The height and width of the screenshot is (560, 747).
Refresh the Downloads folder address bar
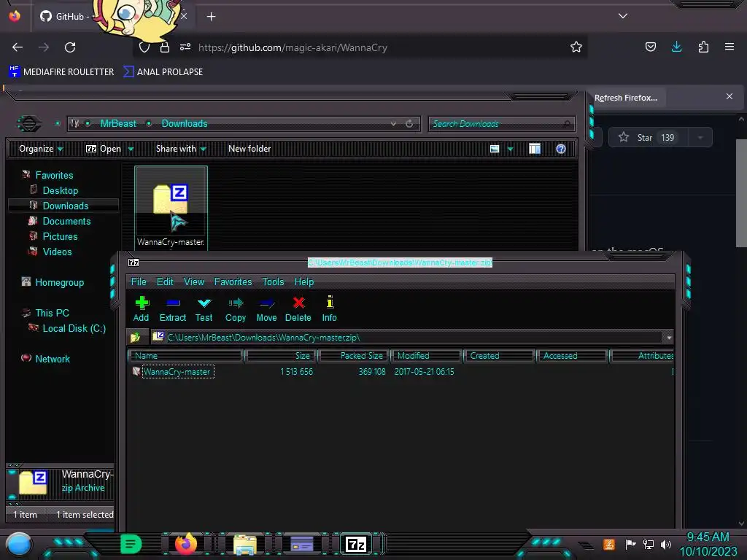(x=409, y=124)
